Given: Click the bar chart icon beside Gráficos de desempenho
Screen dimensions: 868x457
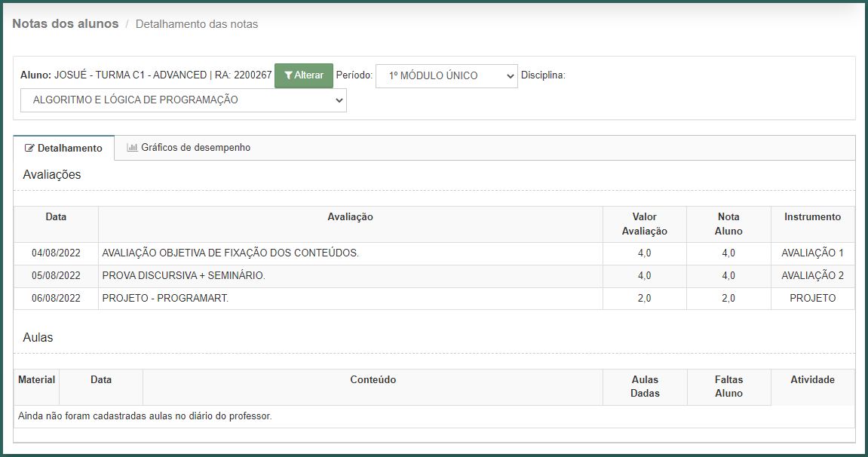Looking at the screenshot, I should [132, 148].
